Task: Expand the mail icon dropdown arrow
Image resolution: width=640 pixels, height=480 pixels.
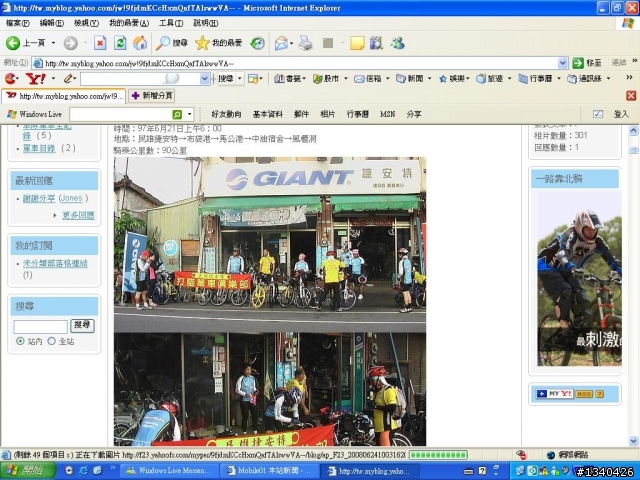Action: tap(291, 43)
